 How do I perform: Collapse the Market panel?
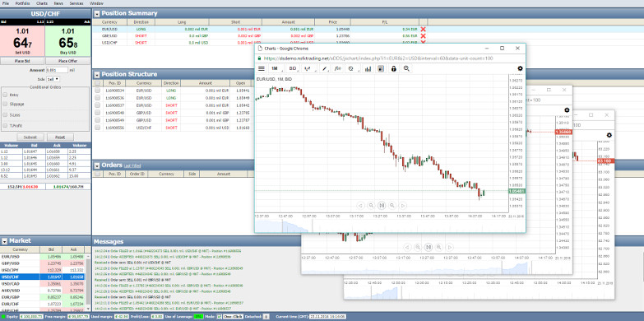tap(4, 241)
